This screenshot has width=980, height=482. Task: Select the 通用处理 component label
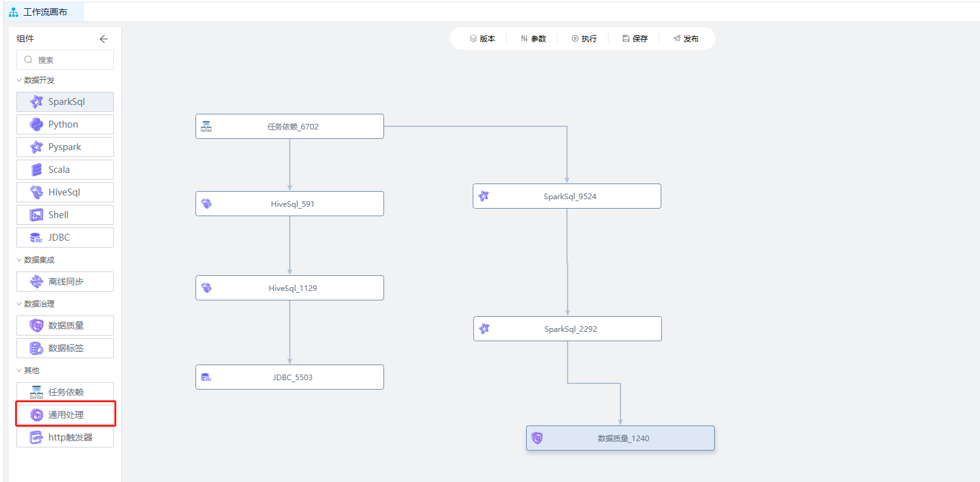(66, 415)
